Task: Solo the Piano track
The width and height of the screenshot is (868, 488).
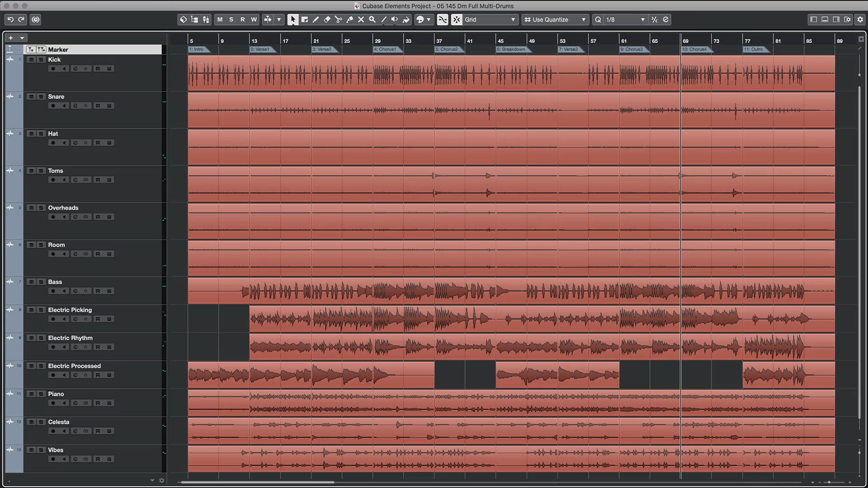Action: pos(41,394)
